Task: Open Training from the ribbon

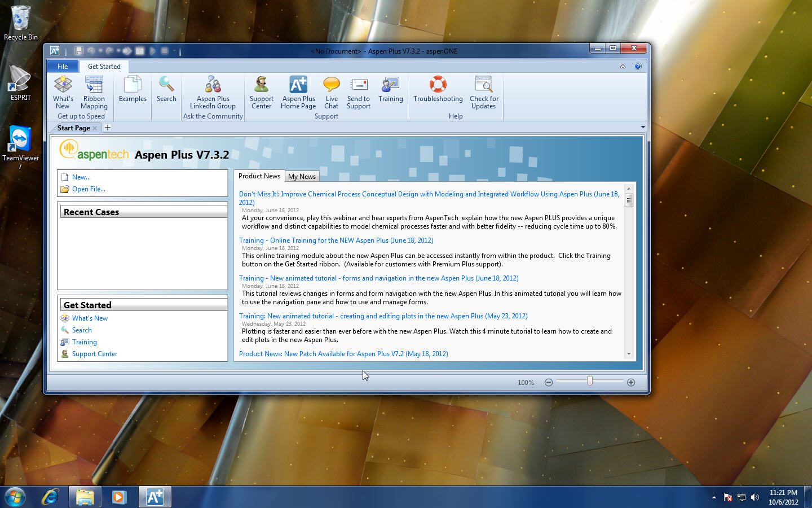Action: 391,89
